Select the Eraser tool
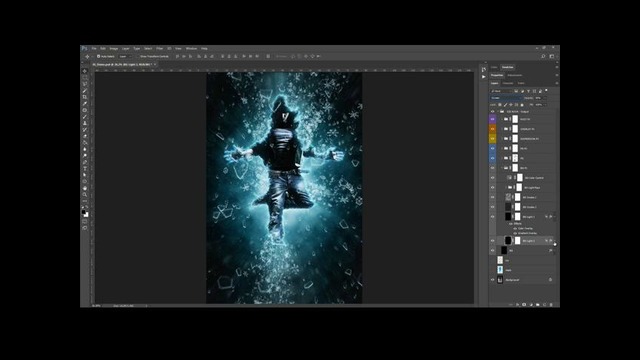 pos(85,136)
